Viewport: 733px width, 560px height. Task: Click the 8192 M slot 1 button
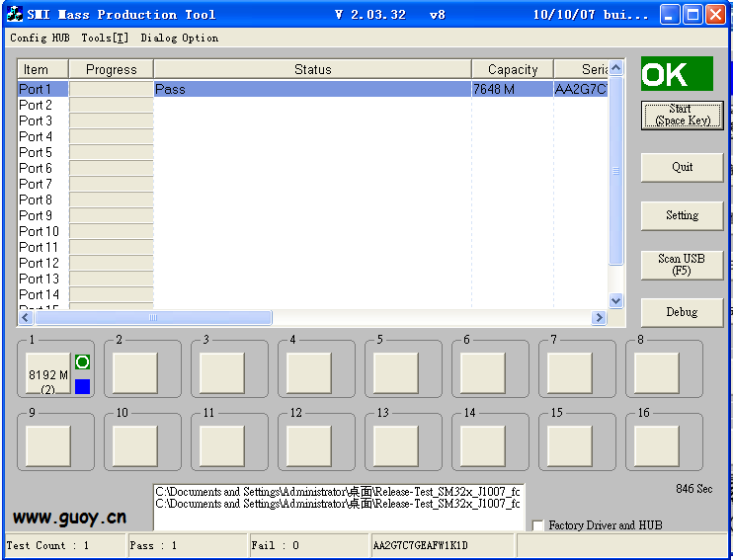click(48, 373)
